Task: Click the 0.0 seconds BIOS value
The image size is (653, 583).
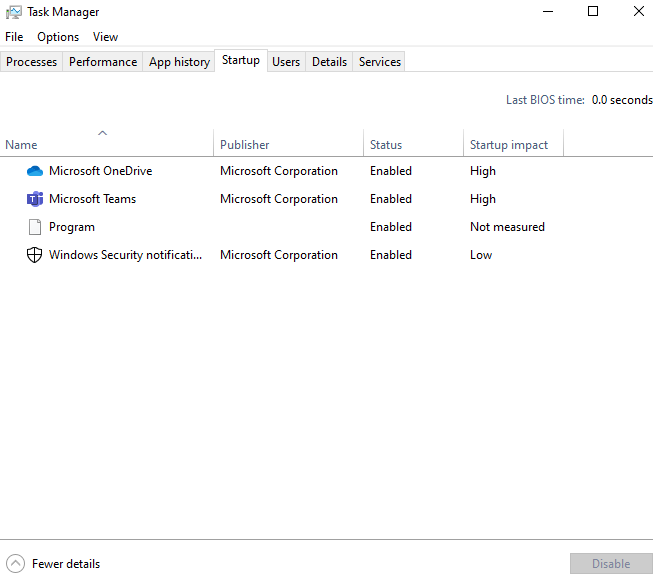Action: (622, 100)
